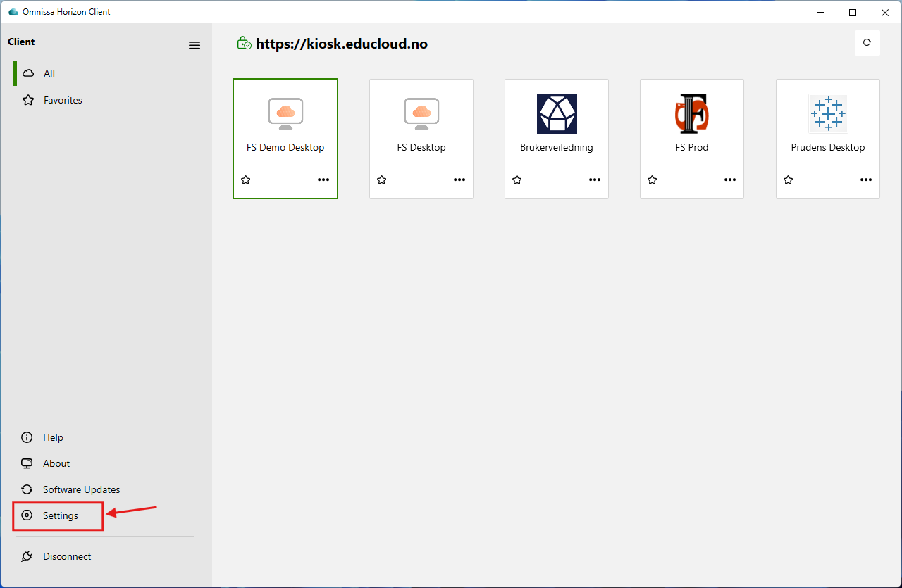Click the https://kiosk.educloud.no server address
902x588 pixels.
coord(342,44)
